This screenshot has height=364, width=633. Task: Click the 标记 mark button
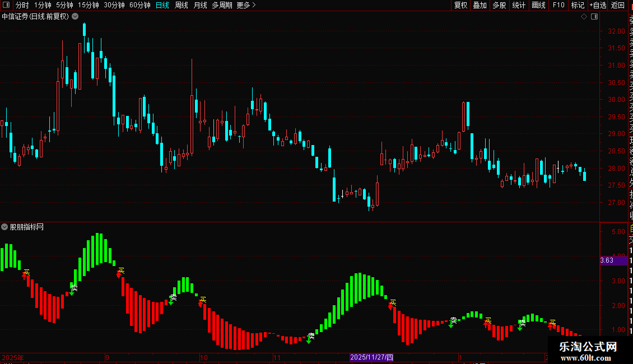(578, 5)
